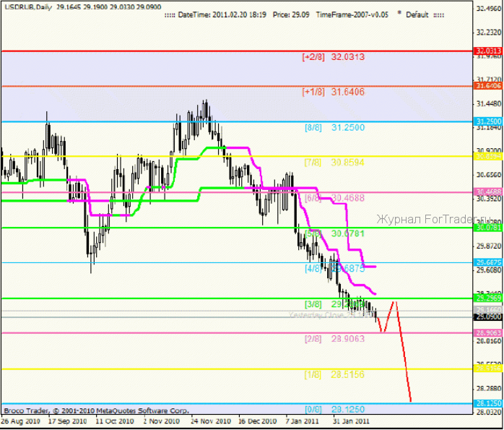Click the 28.2880 value on the price scale
504x430 pixels.
(x=489, y=389)
